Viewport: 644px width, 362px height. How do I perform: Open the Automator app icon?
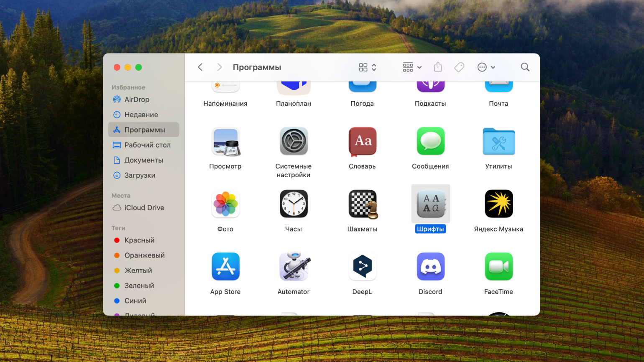pos(294,267)
